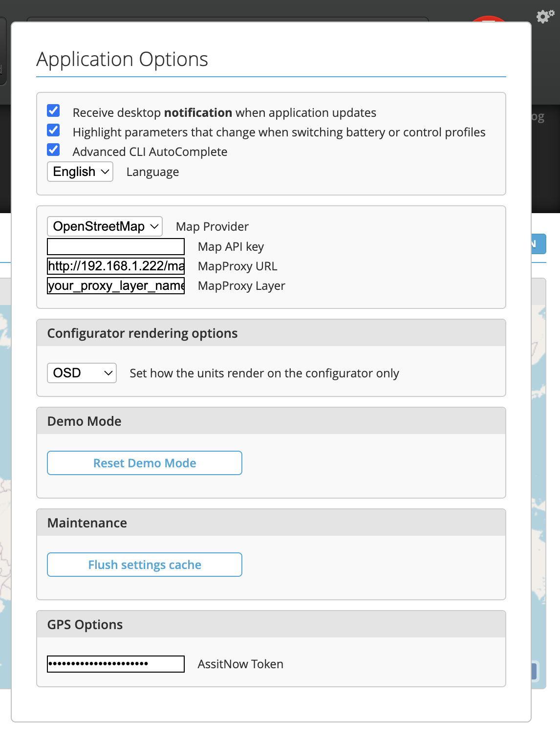Edit the MapProxy Layer field

click(x=116, y=285)
